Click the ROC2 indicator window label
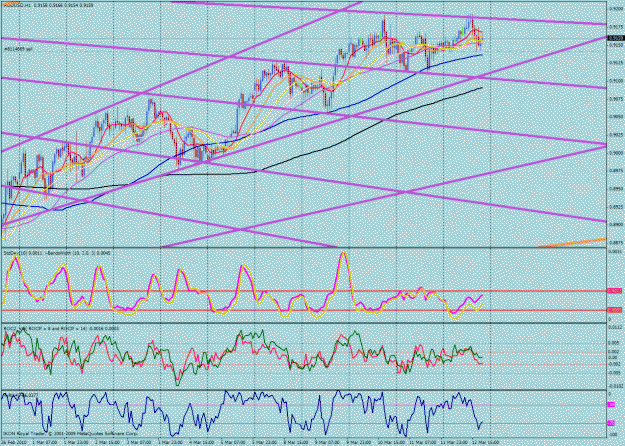The width and height of the screenshot is (625, 446). pyautogui.click(x=61, y=328)
